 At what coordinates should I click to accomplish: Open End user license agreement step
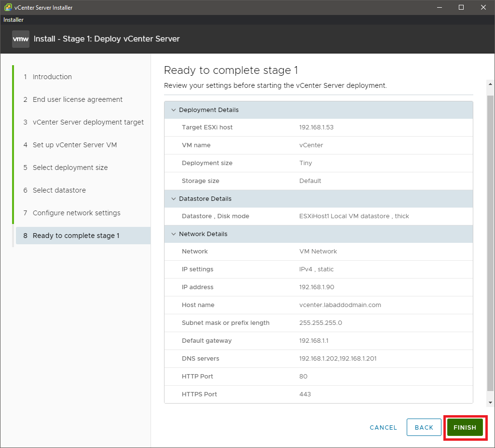[x=77, y=99]
